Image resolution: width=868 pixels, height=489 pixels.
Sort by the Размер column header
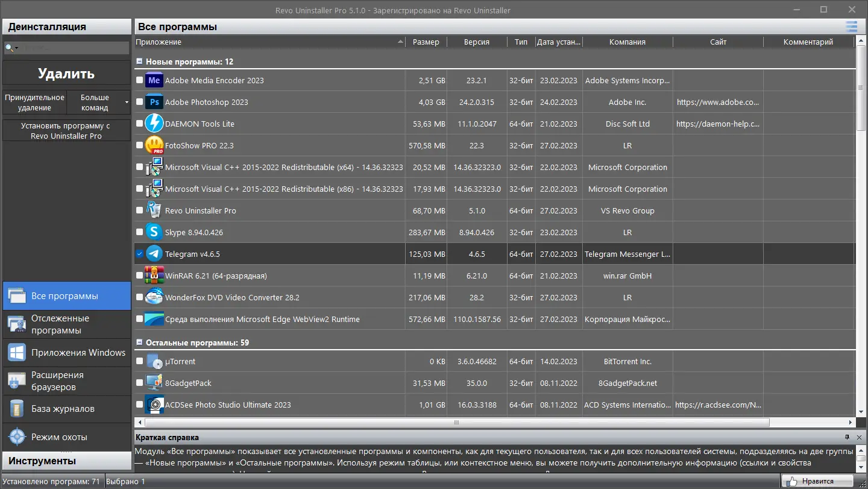coord(426,42)
